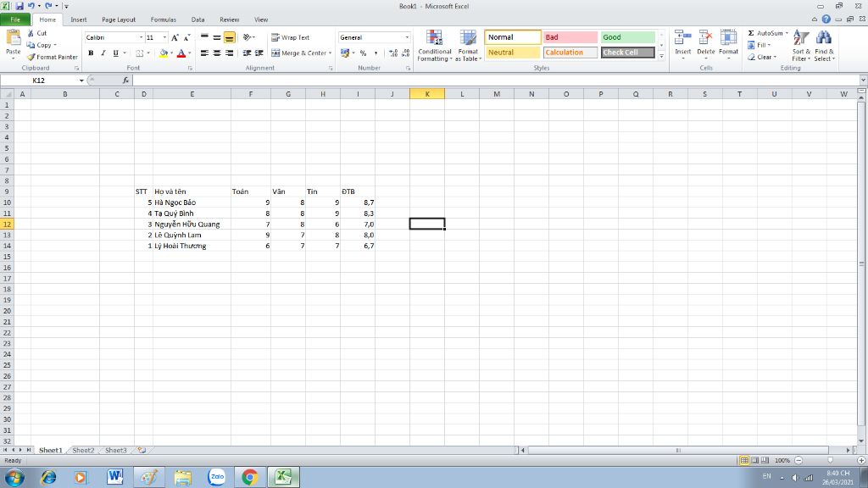This screenshot has height=488, width=868.
Task: Open the font size dropdown
Action: 164,37
